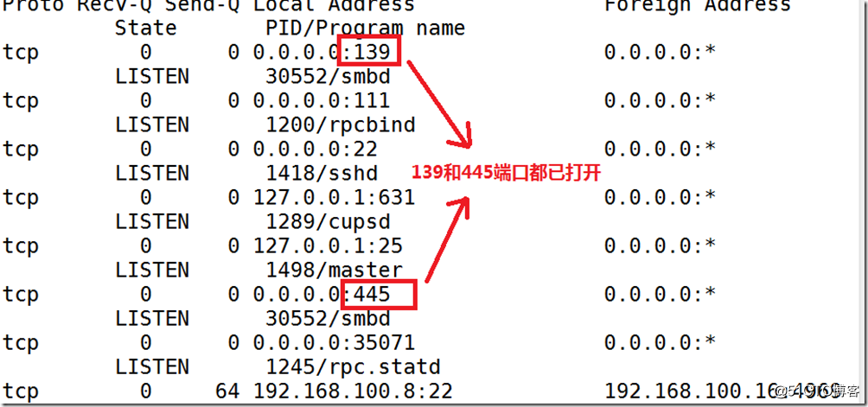Click the Send-Q value 64
Image resolution: width=868 pixels, height=407 pixels.
tap(227, 391)
